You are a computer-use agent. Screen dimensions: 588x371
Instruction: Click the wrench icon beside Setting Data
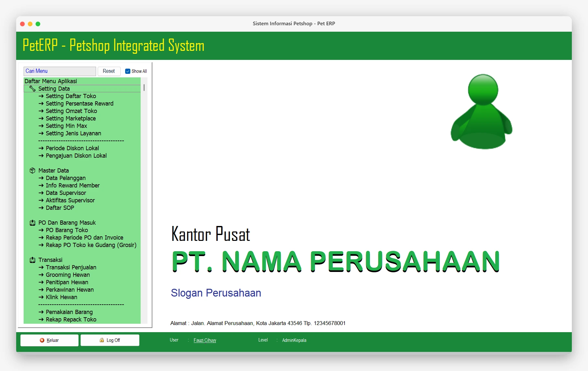click(x=32, y=88)
